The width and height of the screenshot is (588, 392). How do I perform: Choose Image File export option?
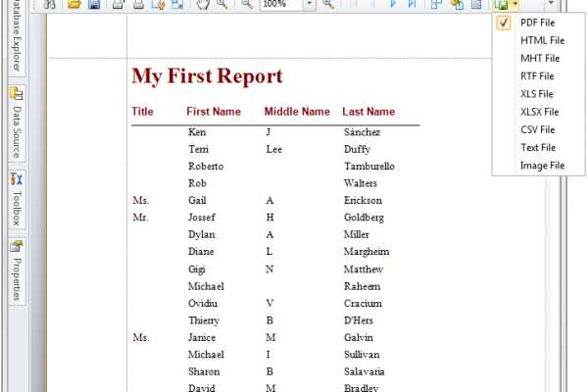click(x=543, y=166)
